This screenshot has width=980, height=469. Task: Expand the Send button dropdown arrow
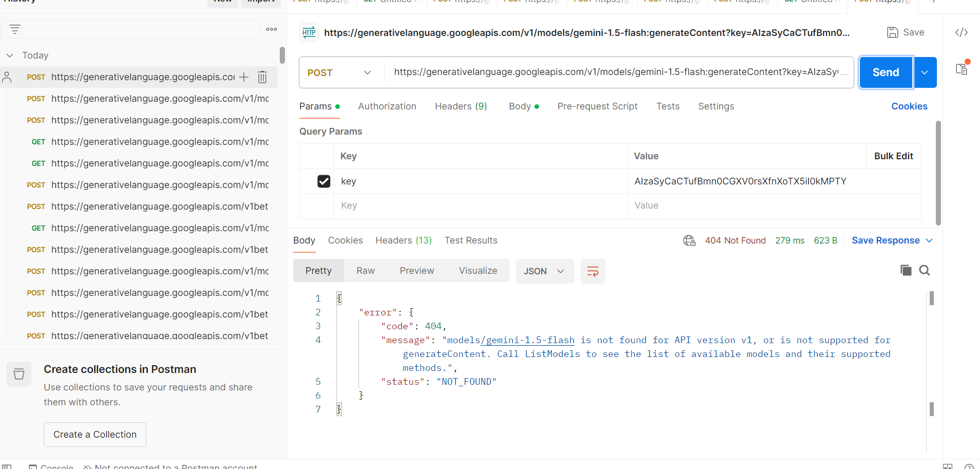925,72
